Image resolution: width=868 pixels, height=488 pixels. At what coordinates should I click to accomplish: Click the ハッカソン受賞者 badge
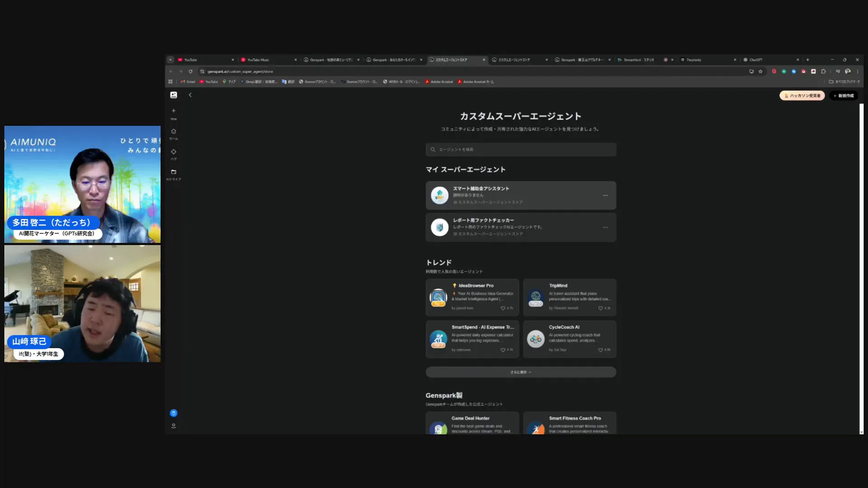(x=802, y=95)
